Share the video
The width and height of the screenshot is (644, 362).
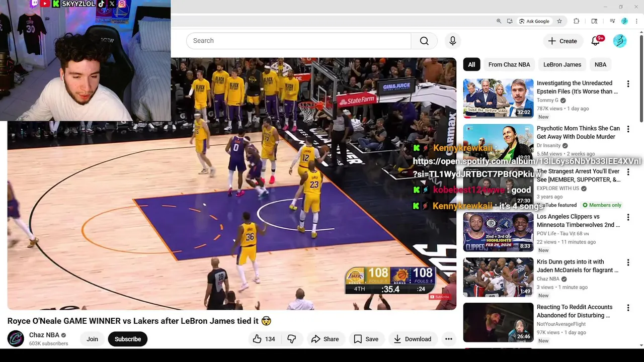tap(325, 339)
